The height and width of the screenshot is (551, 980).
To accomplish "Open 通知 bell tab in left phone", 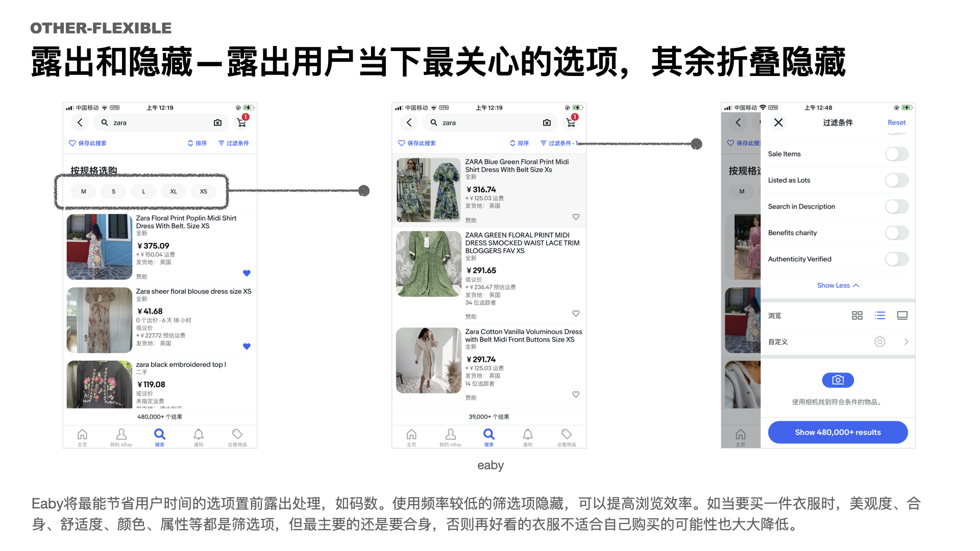I will [x=199, y=437].
